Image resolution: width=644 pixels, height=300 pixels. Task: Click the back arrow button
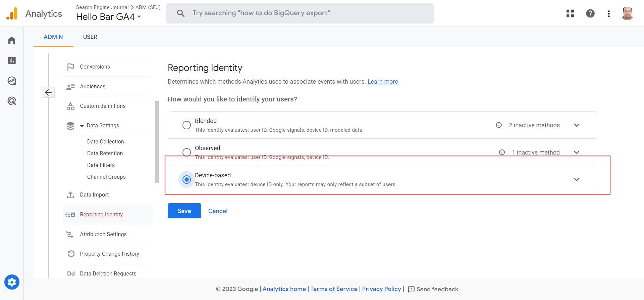tap(48, 92)
